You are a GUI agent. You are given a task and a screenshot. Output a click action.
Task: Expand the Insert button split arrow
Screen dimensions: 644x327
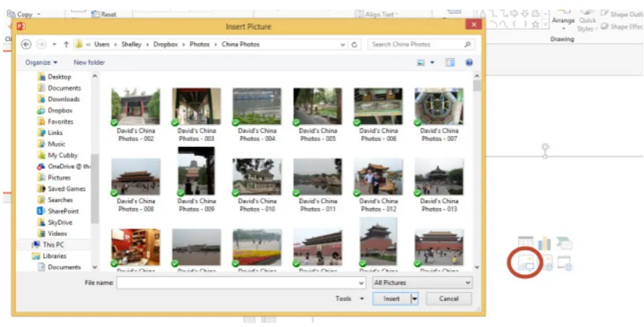tap(414, 299)
